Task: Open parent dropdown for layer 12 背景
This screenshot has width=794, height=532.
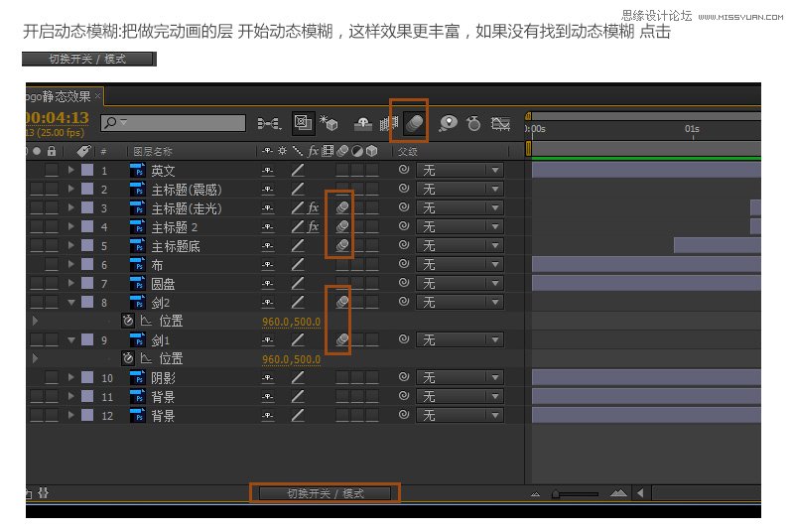Action: click(x=460, y=415)
